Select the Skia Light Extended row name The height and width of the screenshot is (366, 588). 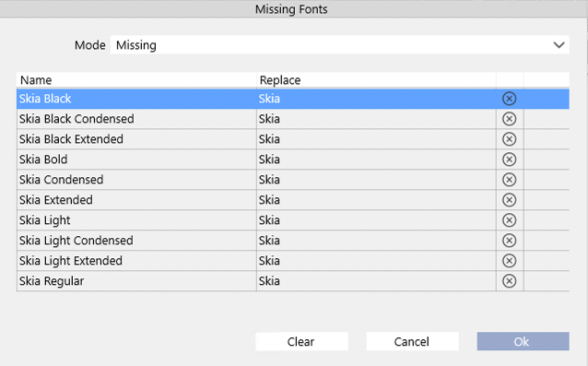[71, 261]
